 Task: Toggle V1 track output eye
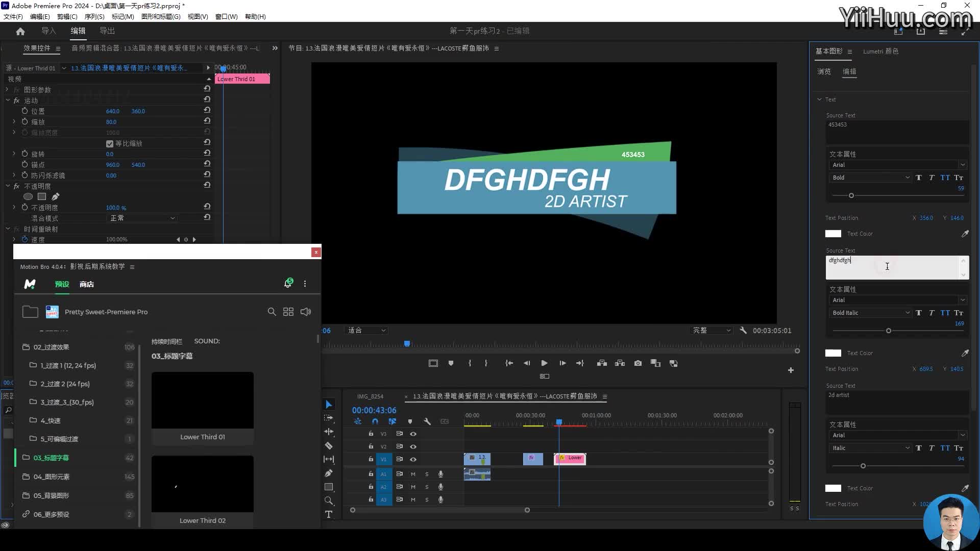coord(413,459)
